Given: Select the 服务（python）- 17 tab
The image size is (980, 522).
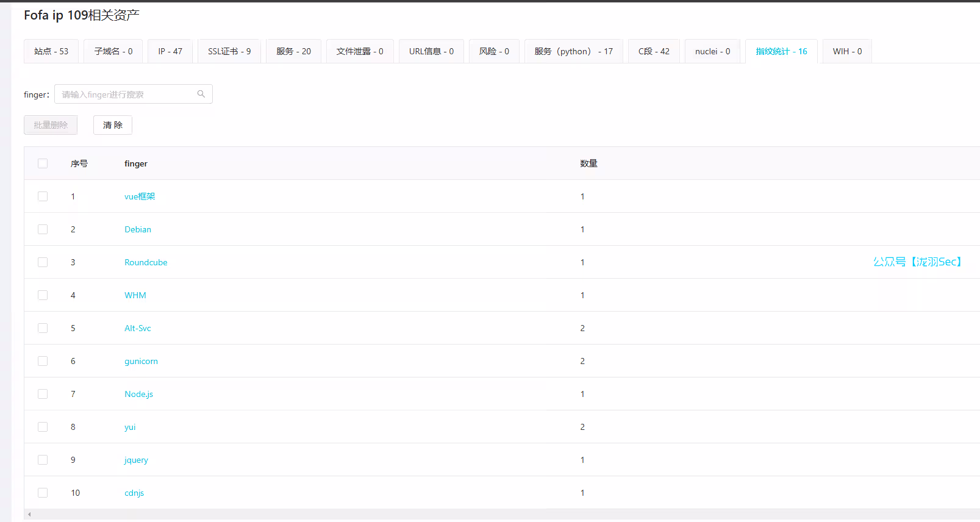Looking at the screenshot, I should pos(573,51).
